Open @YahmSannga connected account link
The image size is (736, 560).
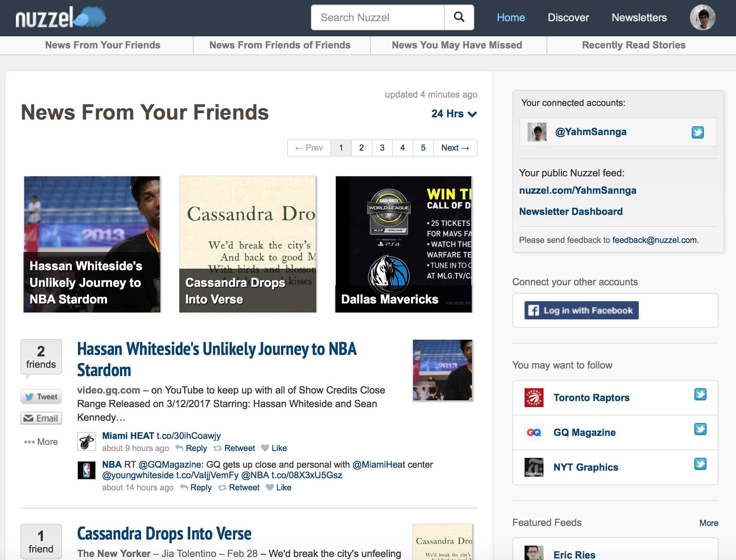point(591,132)
